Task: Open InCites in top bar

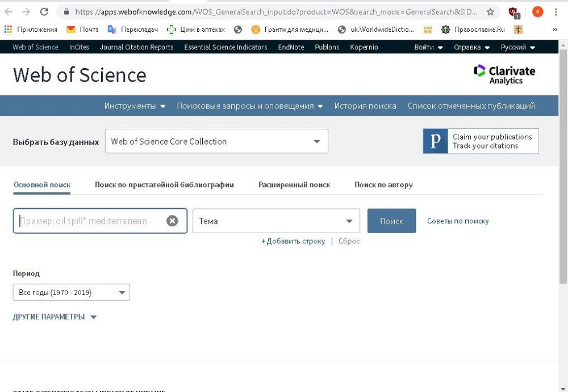Action: [x=79, y=47]
